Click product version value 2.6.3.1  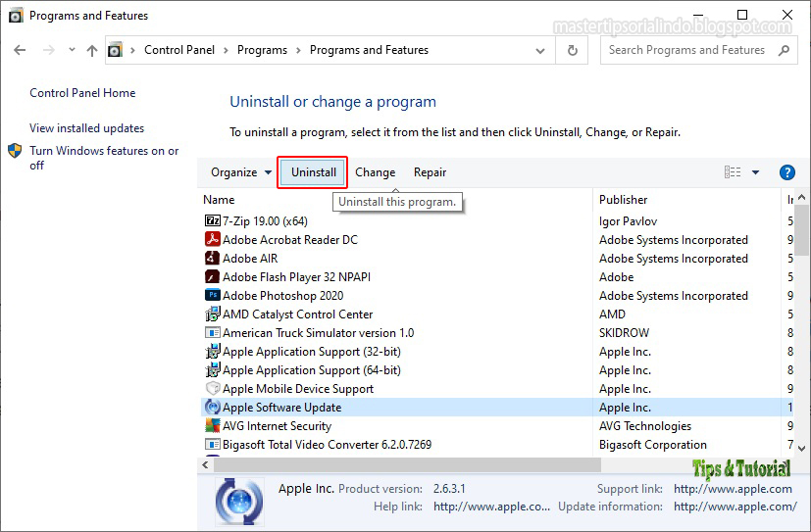[449, 489]
